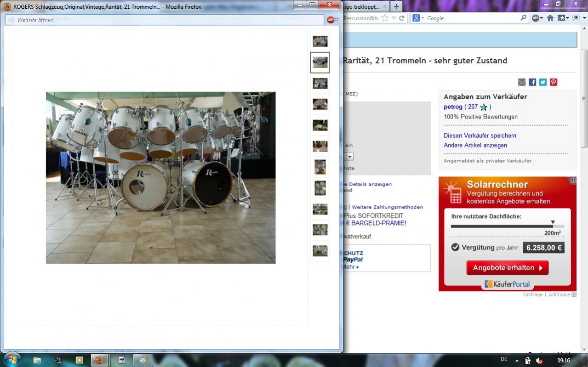Bookmark the page with the star in the main Firefox URL bar

click(385, 18)
